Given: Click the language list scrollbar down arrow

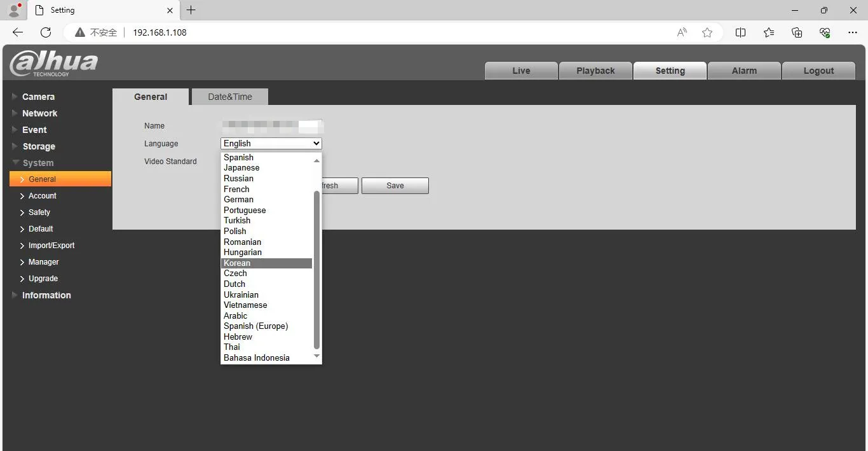Looking at the screenshot, I should (317, 356).
